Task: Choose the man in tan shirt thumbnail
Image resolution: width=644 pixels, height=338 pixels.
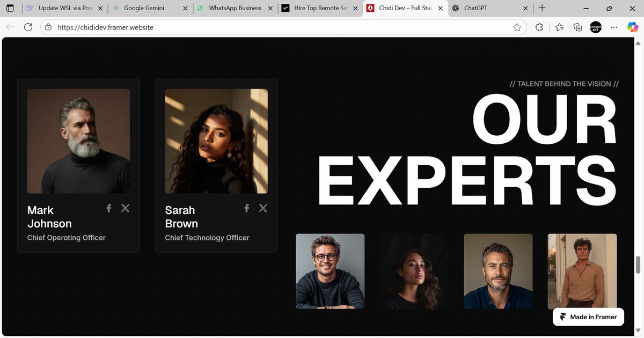Action: click(582, 271)
